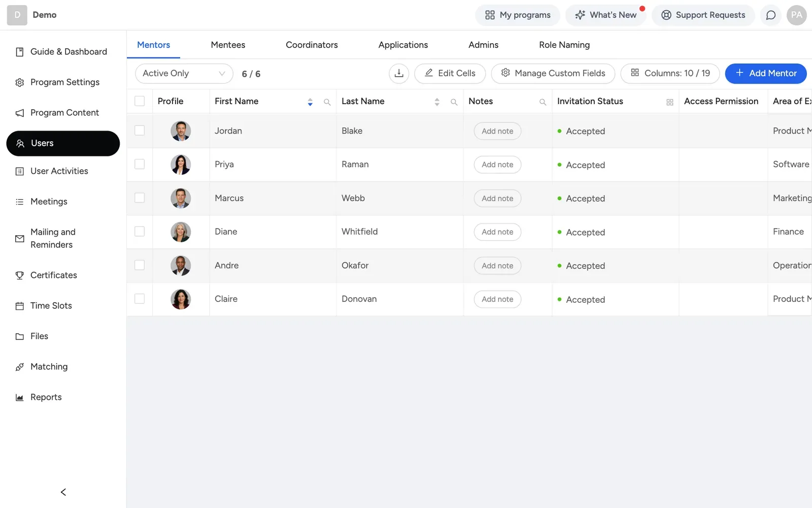Select the Marcus Webb row checkbox

pyautogui.click(x=140, y=198)
